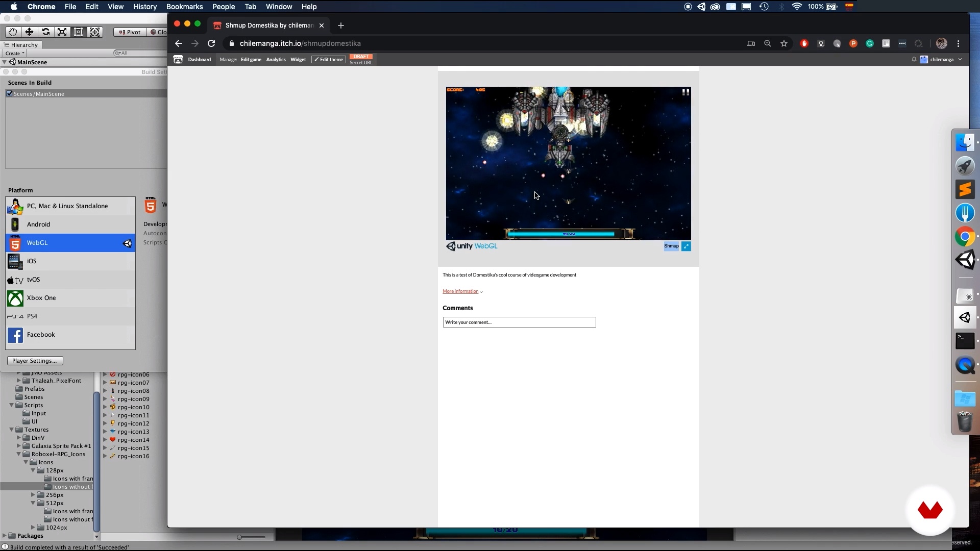Expand the Packages folder

[x=5, y=536]
